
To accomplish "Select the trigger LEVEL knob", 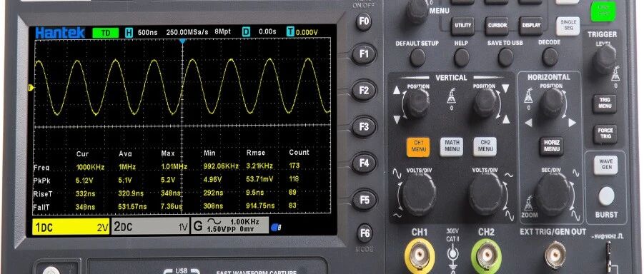I will 605,59.
